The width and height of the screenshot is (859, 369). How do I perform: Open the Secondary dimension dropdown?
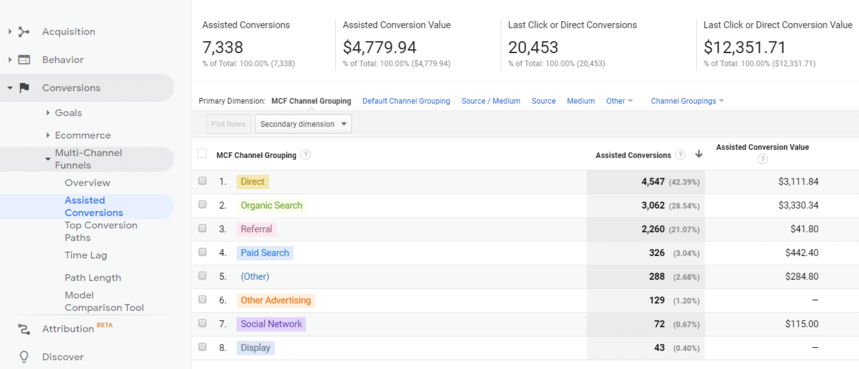click(303, 124)
